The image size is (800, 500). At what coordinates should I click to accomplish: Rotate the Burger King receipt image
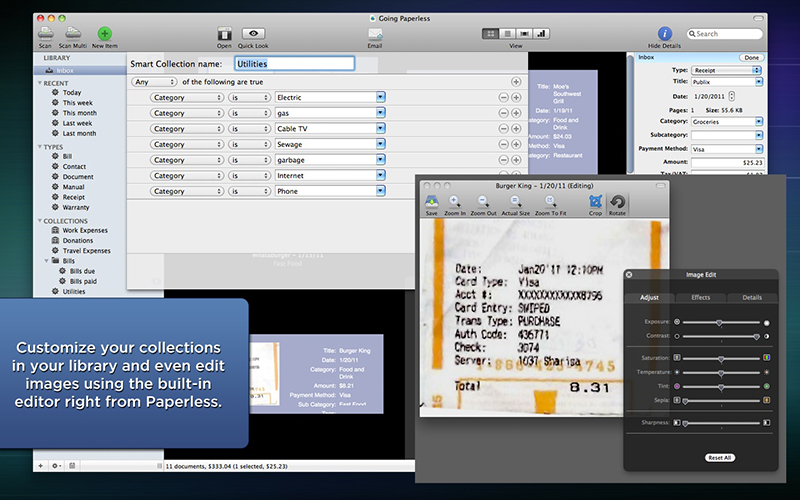pyautogui.click(x=617, y=202)
